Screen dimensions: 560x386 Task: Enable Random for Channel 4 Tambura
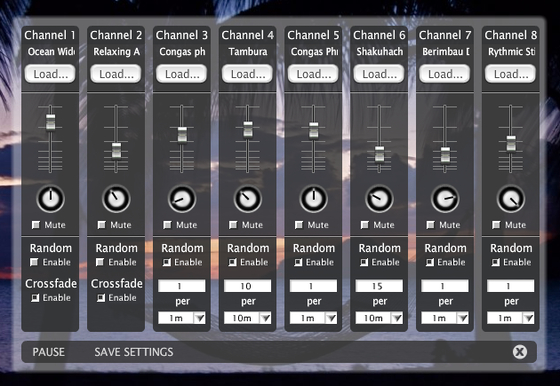pyautogui.click(x=232, y=262)
